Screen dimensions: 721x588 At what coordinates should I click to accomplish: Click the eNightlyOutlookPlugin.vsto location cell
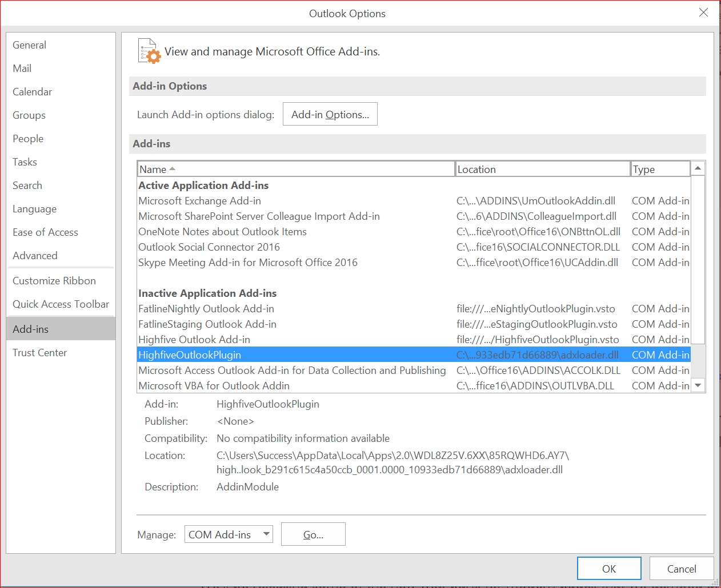[536, 309]
